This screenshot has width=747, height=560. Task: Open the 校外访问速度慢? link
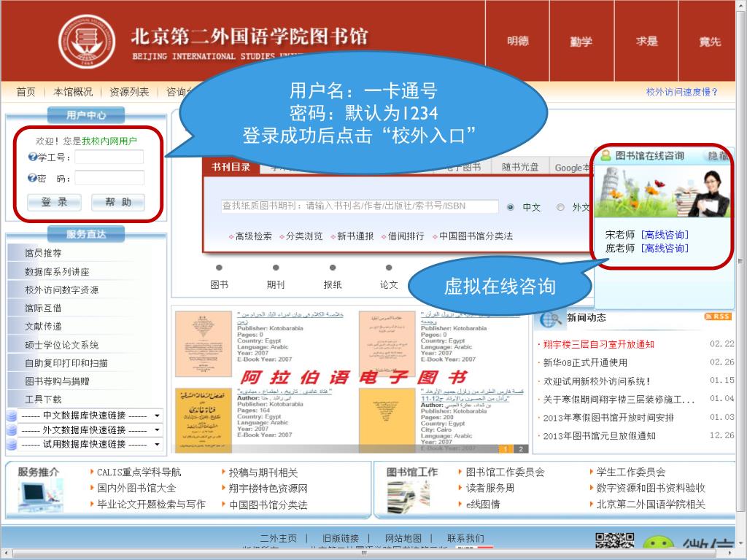pos(682,92)
